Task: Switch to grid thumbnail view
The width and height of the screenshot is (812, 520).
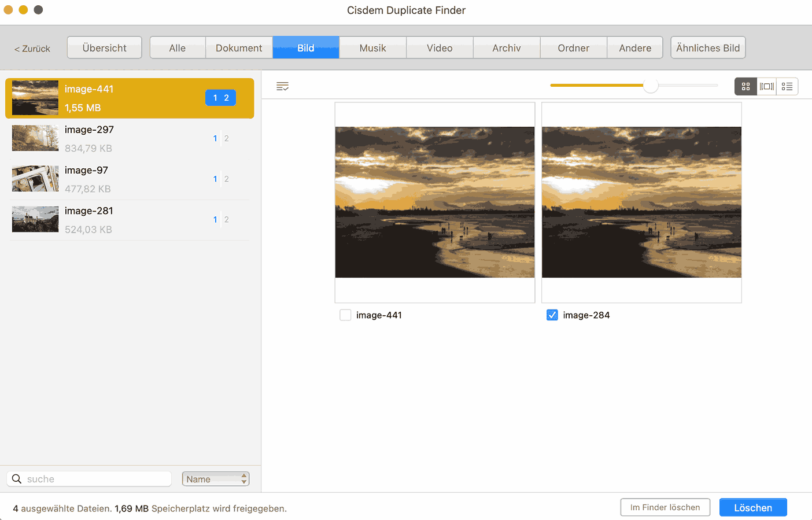Action: pyautogui.click(x=745, y=86)
